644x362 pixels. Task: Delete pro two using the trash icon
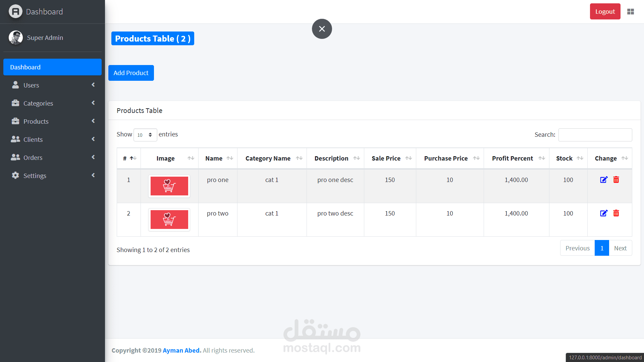point(616,214)
